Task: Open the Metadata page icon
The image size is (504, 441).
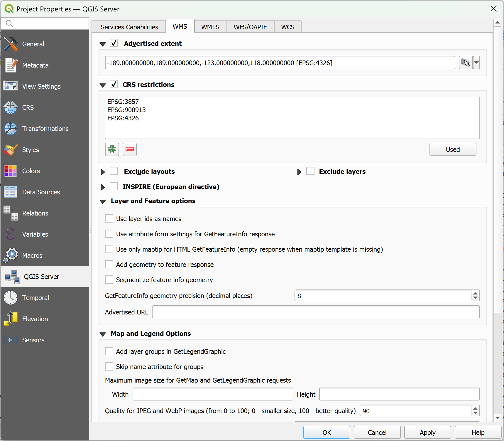Action: coord(11,65)
